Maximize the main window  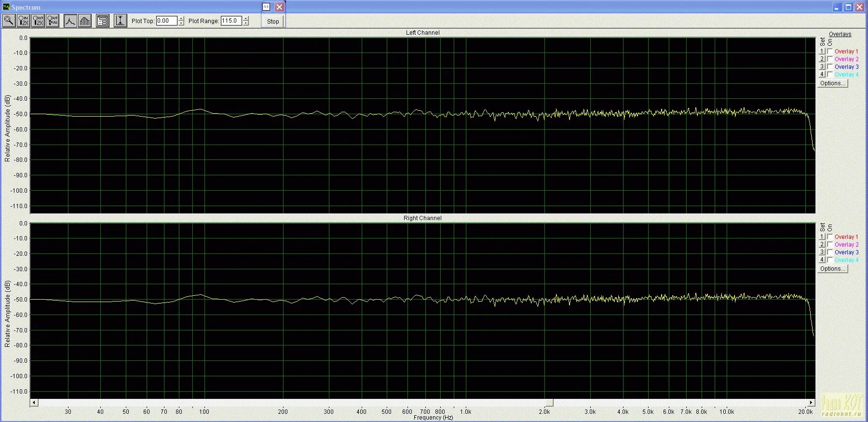pos(848,7)
